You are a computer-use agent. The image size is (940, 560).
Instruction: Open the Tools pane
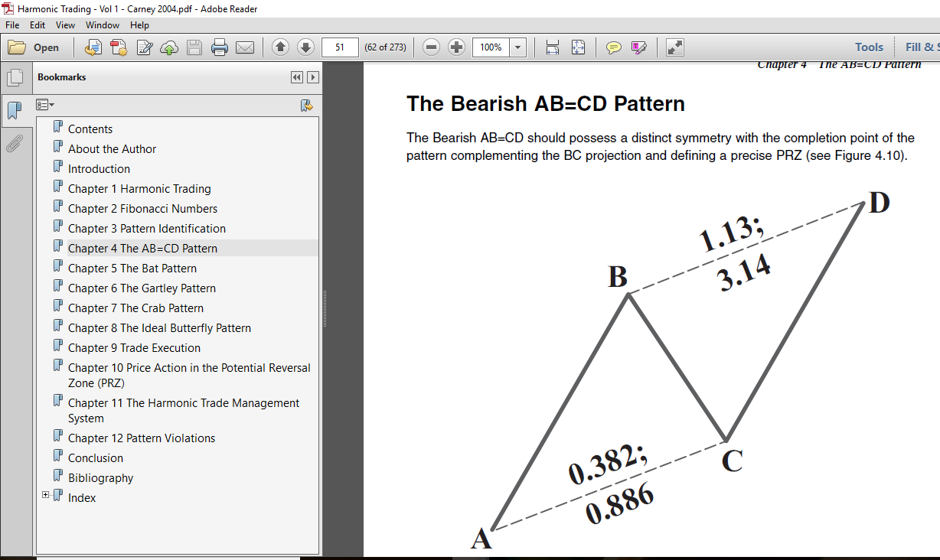pos(869,47)
